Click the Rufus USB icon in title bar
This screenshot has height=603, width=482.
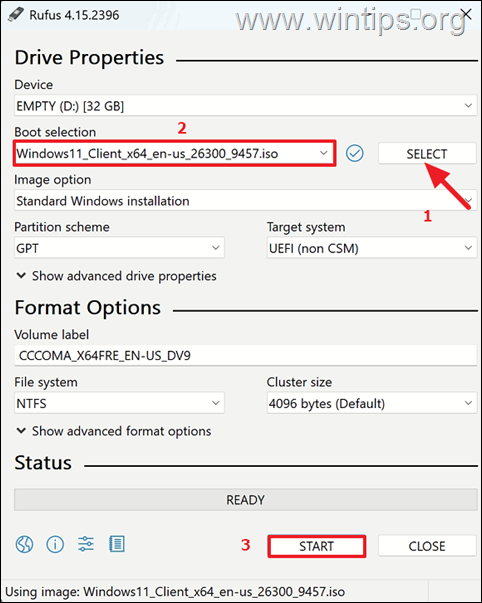point(15,15)
